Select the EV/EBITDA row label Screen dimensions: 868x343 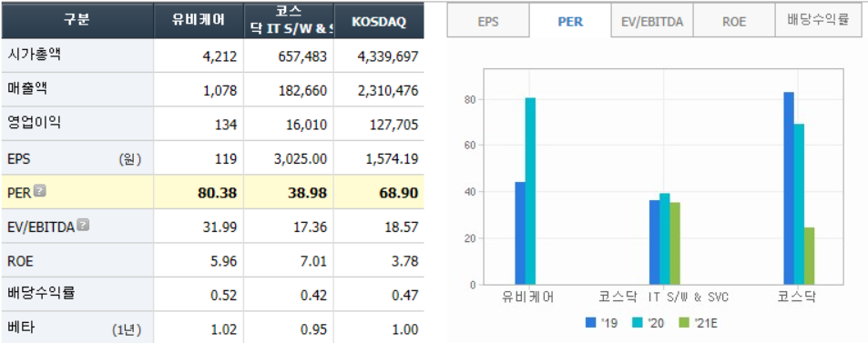[41, 227]
